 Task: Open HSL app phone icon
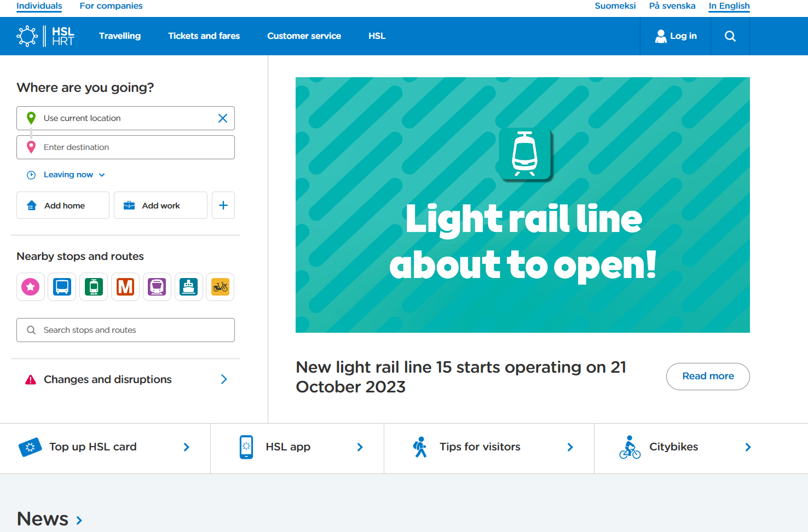(x=246, y=447)
